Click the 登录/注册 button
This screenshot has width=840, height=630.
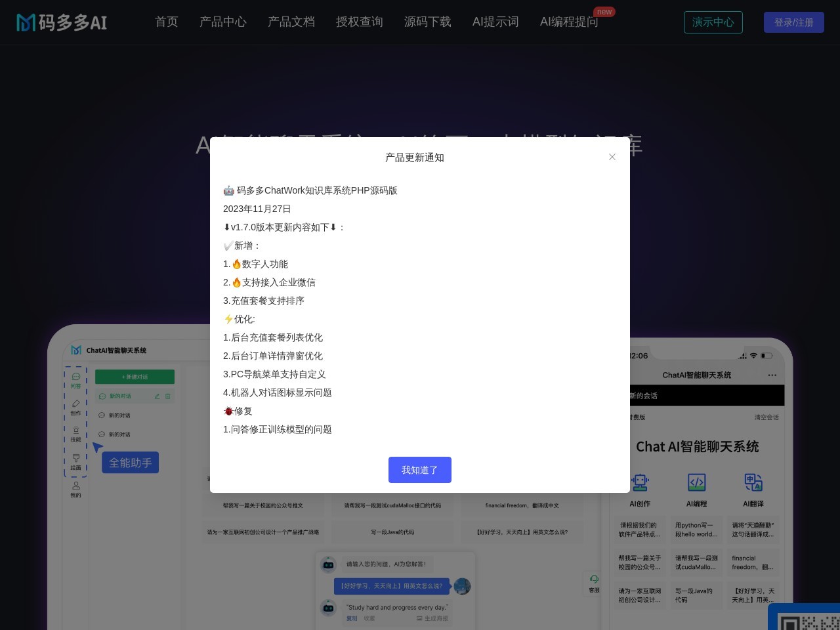click(794, 22)
